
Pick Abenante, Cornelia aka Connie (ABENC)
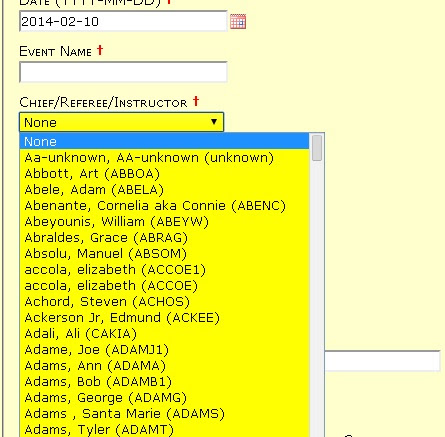tap(164, 205)
